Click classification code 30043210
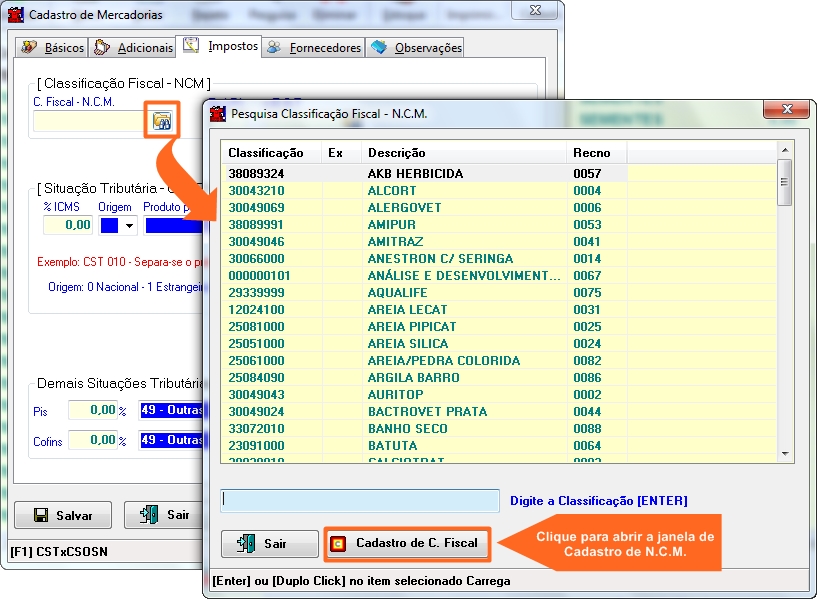 (256, 191)
